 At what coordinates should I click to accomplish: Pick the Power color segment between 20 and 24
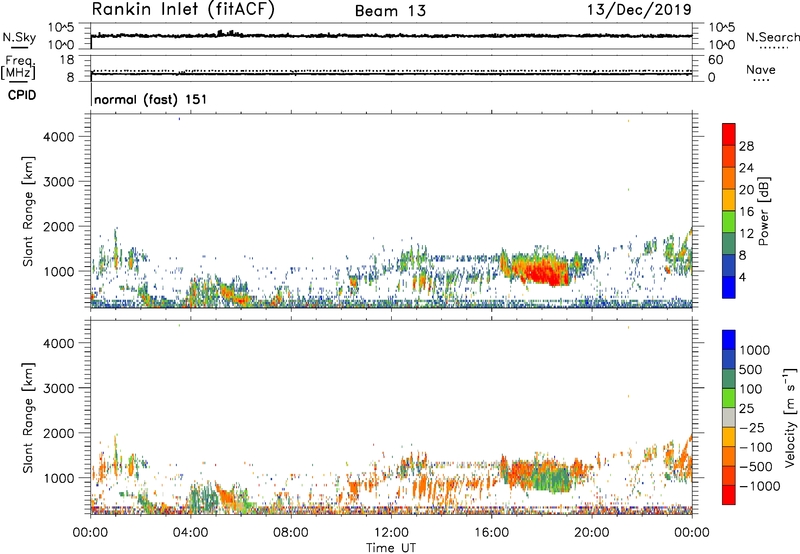click(x=729, y=178)
